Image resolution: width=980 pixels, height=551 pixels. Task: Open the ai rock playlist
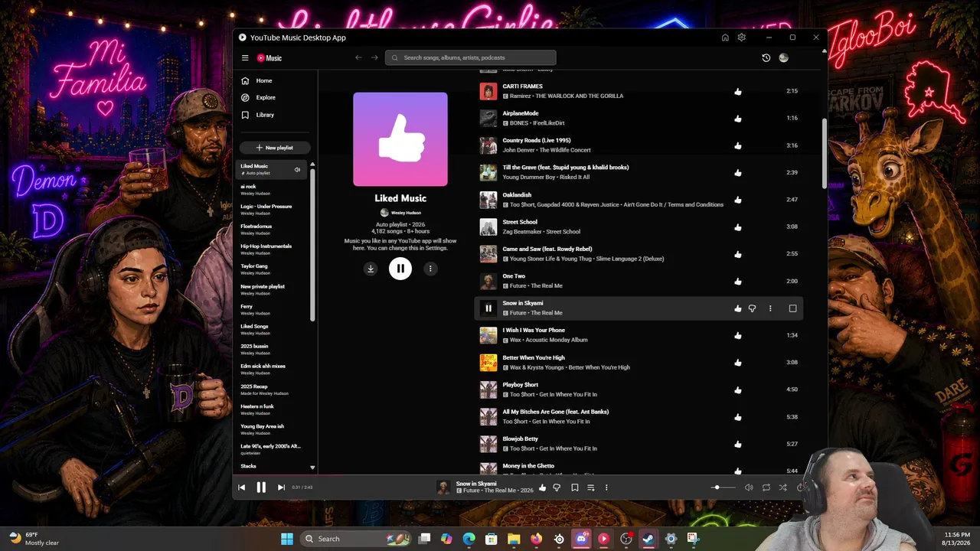click(x=272, y=190)
